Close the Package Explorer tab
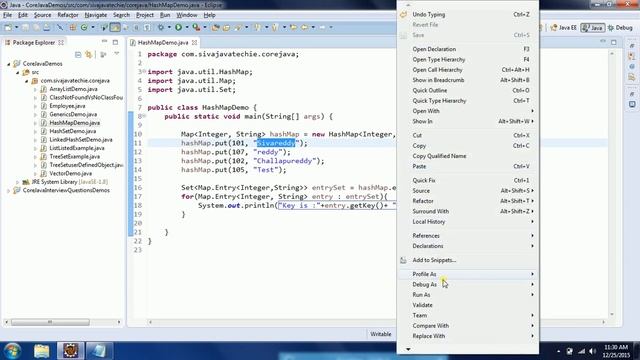The width and height of the screenshot is (640, 360). click(x=61, y=42)
